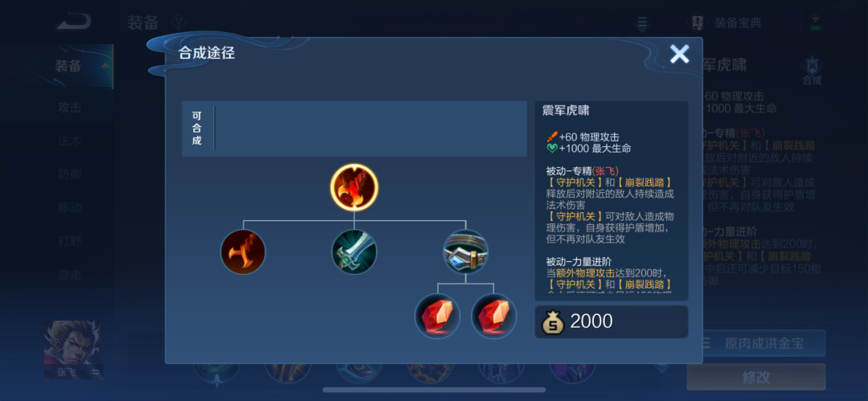Screen dimensions: 868x401
Task: Select the 震军虎啸 item at tree top
Action: [354, 187]
